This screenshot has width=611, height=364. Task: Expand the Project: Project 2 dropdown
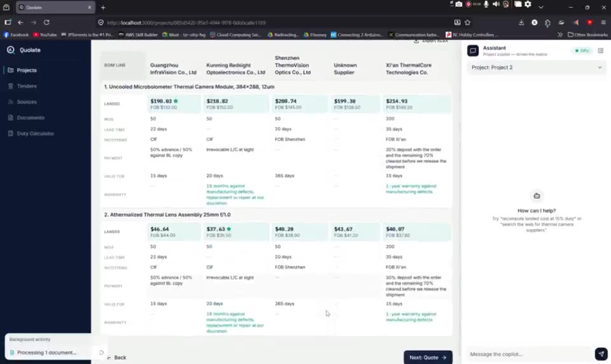(536, 67)
